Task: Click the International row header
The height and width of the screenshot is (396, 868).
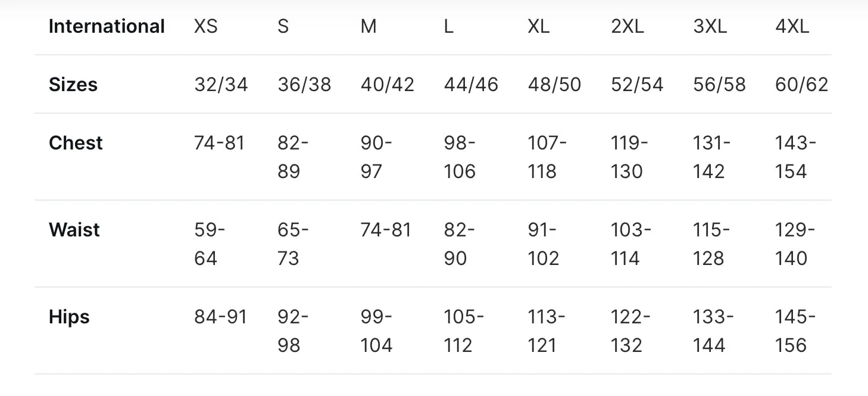Action: tap(107, 27)
